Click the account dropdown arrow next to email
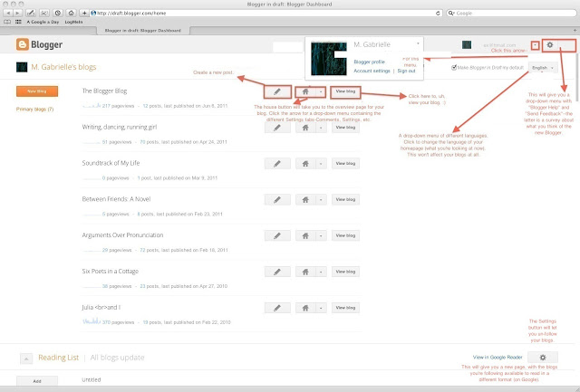Viewport: 580px width, 392px height. point(535,45)
